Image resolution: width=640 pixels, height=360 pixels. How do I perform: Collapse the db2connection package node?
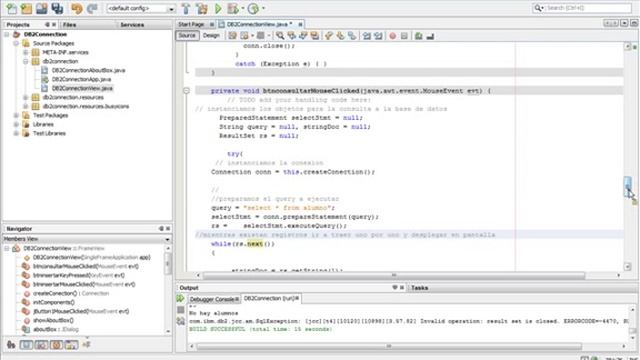tap(25, 61)
